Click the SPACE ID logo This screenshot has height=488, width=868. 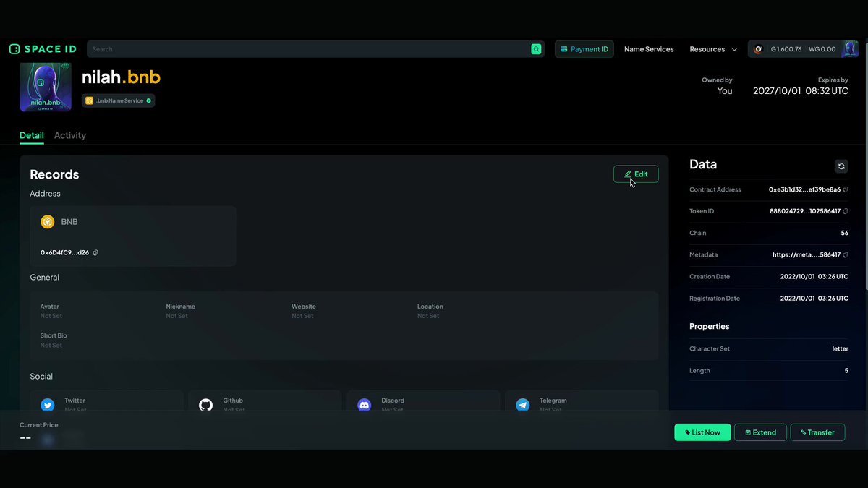click(43, 49)
